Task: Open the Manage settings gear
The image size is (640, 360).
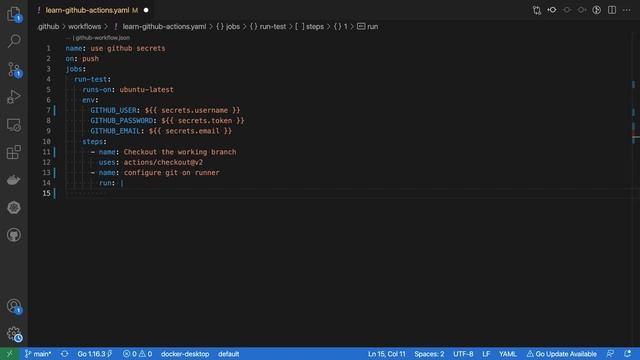Action: point(14,334)
